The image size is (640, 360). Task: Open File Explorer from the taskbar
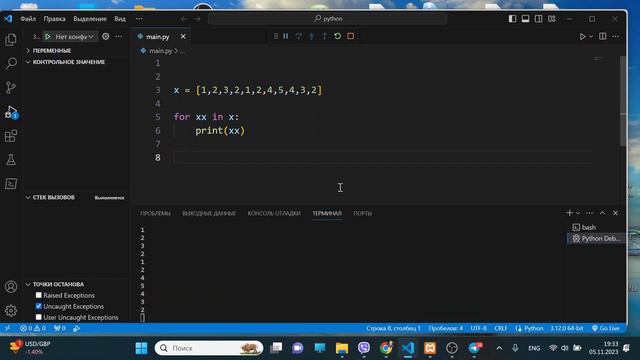click(342, 348)
